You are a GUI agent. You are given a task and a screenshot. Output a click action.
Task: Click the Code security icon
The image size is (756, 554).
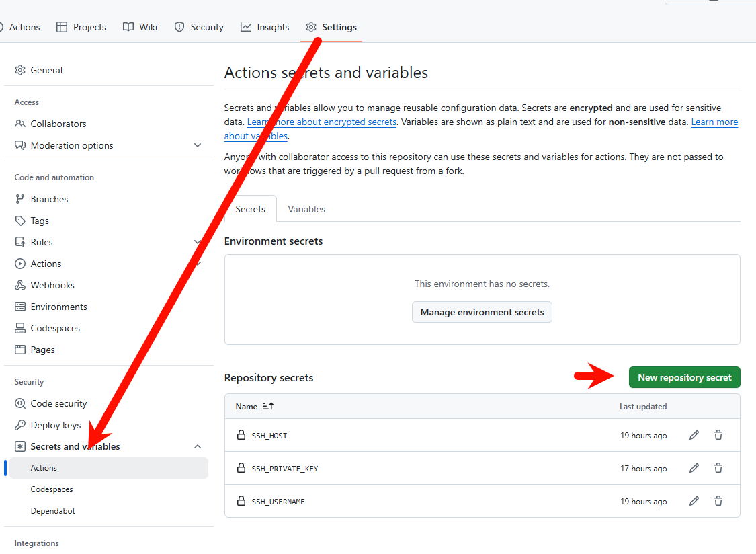point(19,403)
